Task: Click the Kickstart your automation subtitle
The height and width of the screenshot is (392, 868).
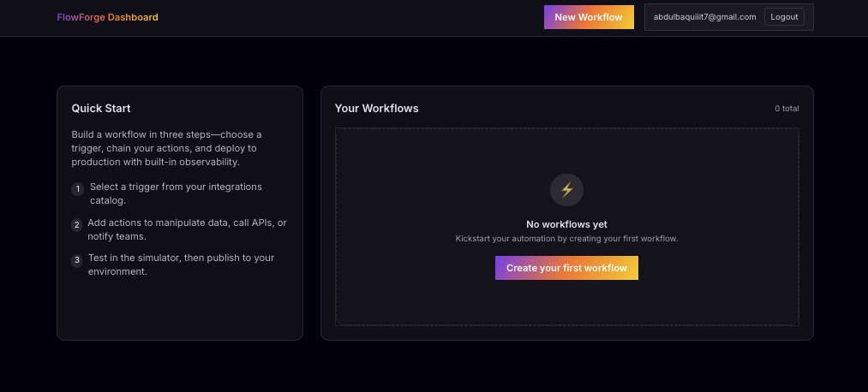Action: pyautogui.click(x=566, y=238)
